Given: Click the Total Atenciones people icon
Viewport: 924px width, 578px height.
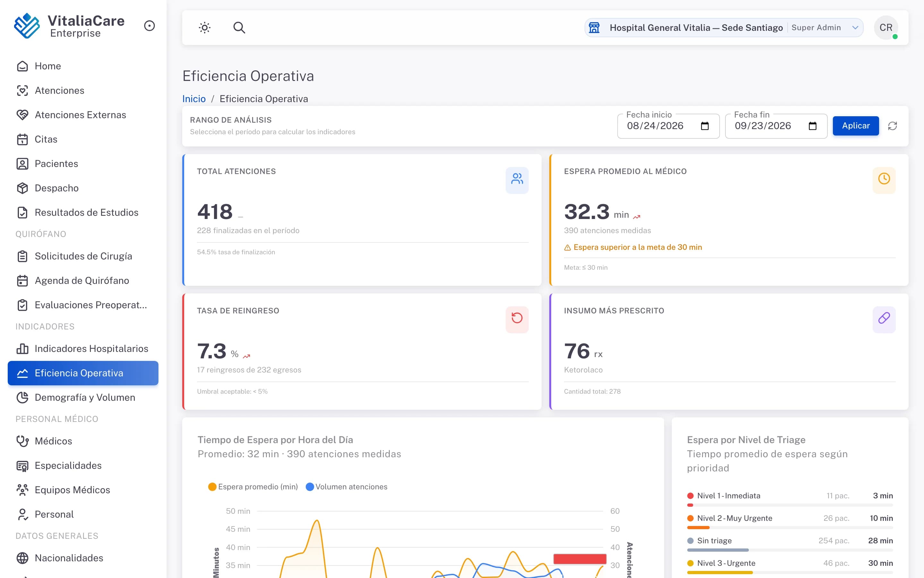Looking at the screenshot, I should 517,179.
